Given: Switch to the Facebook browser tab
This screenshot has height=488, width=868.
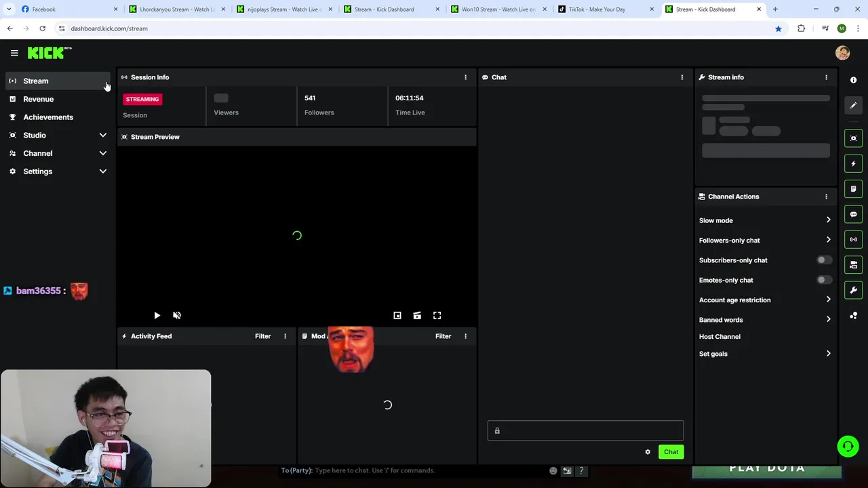Looking at the screenshot, I should click(x=68, y=9).
